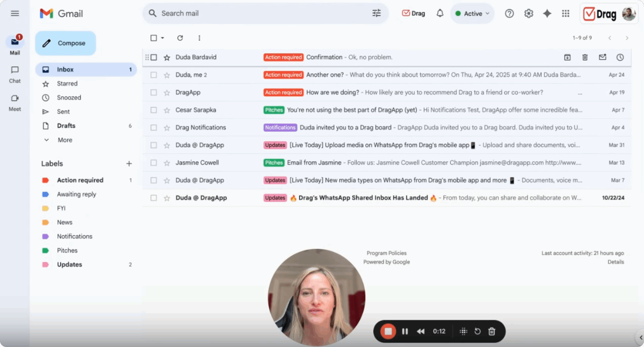Image resolution: width=644 pixels, height=347 pixels.
Task: Select the Drag Notifications email checkbox
Action: tap(154, 128)
